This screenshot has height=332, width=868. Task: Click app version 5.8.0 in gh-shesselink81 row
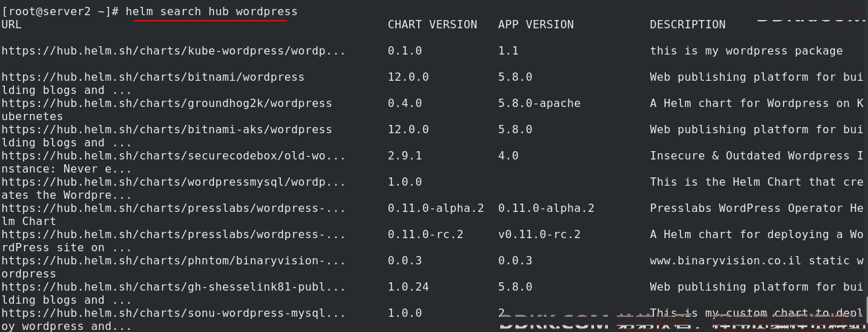point(515,286)
